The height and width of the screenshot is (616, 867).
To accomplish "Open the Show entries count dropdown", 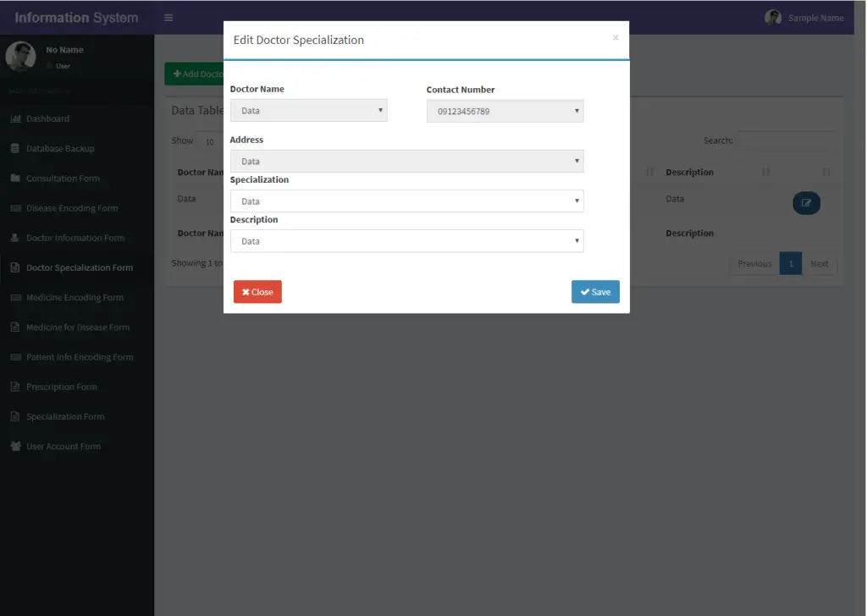I will coord(210,141).
